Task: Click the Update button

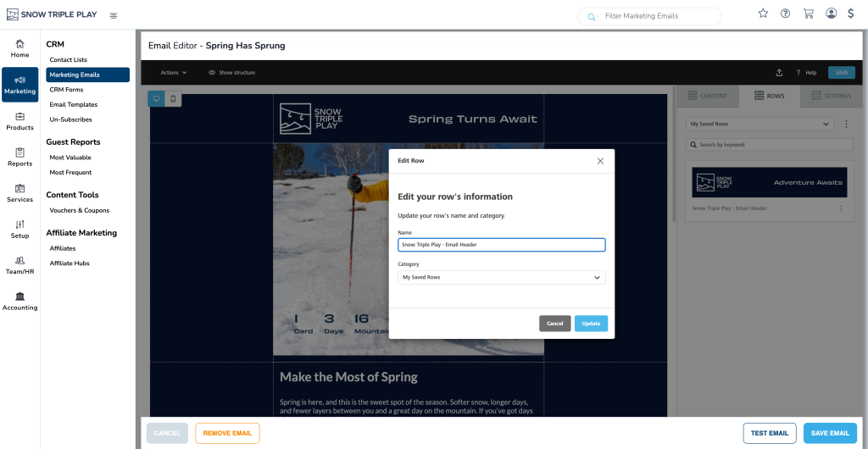Action: pyautogui.click(x=591, y=324)
